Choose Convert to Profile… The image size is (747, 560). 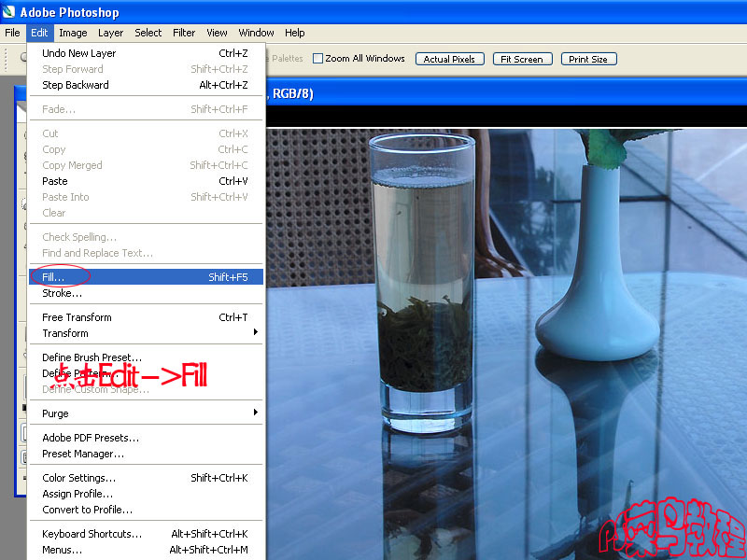pos(146,510)
